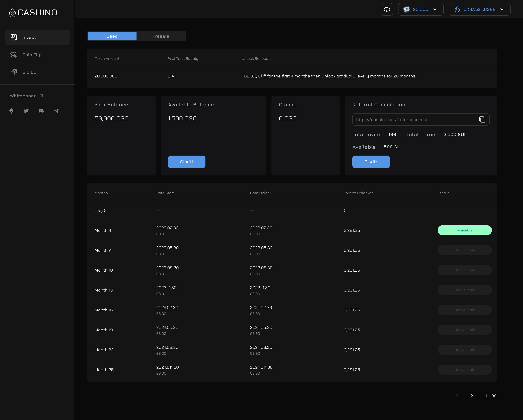Image resolution: width=523 pixels, height=420 pixels.
Task: Click the asterisk-shaped social icon
Action: (11, 111)
